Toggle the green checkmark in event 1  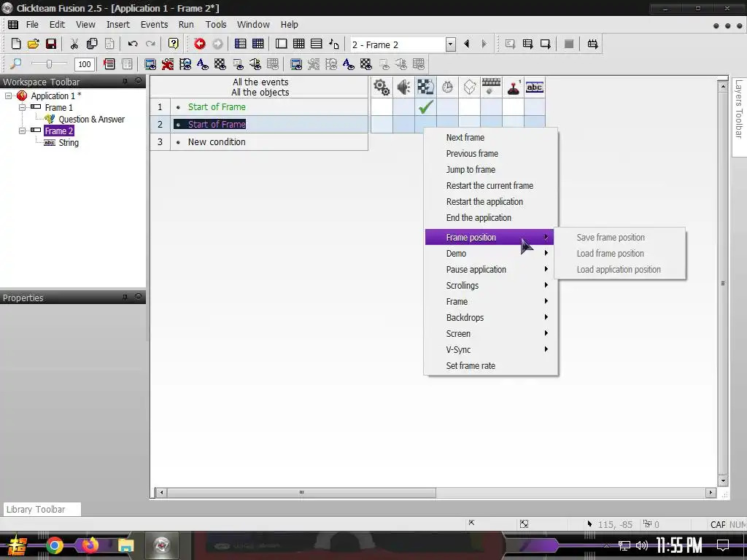pyautogui.click(x=426, y=106)
